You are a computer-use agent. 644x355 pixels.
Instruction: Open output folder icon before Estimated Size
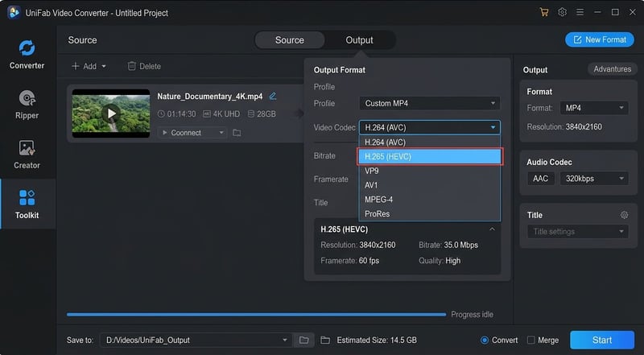coord(325,340)
